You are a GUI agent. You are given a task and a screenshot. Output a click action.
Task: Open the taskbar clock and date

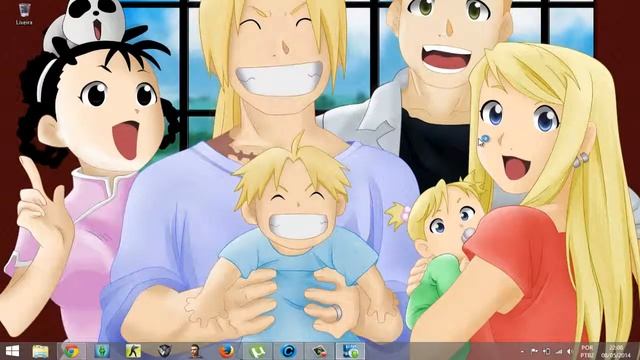point(616,351)
